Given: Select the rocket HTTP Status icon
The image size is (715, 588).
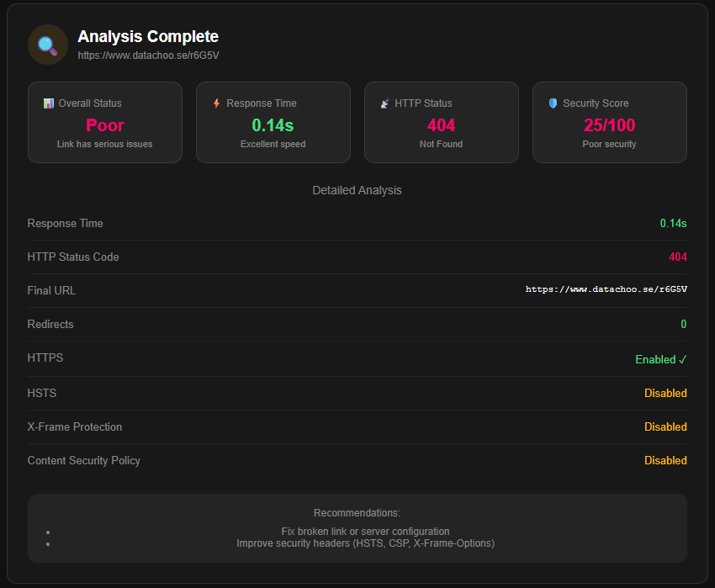Looking at the screenshot, I should click(384, 103).
